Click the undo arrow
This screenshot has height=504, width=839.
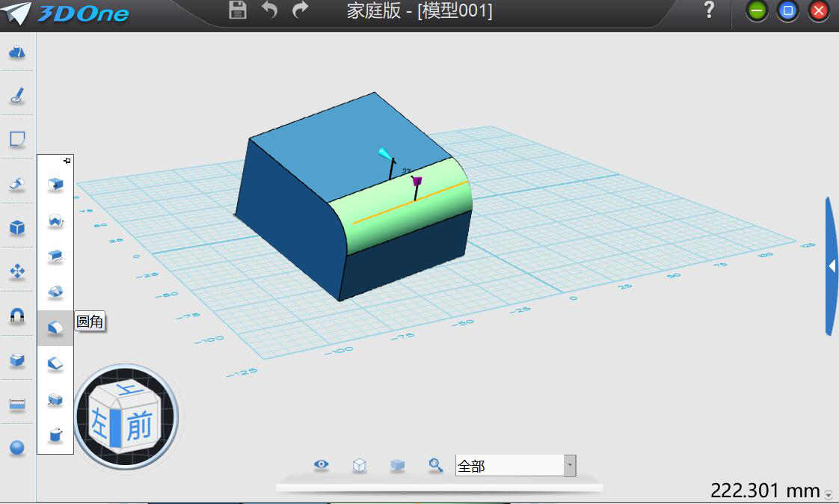[x=269, y=11]
